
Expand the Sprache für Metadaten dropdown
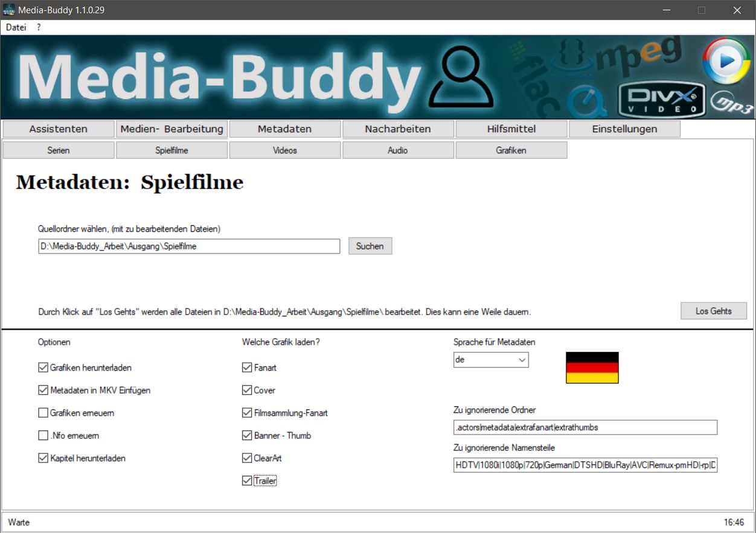522,360
